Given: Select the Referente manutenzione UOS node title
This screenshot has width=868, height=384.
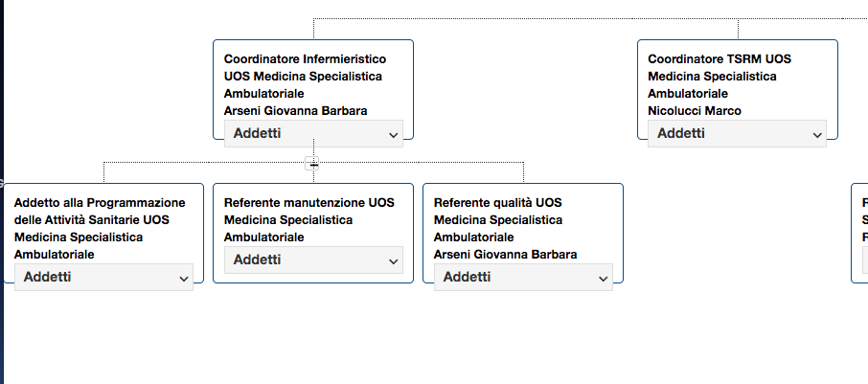Looking at the screenshot, I should (308, 219).
